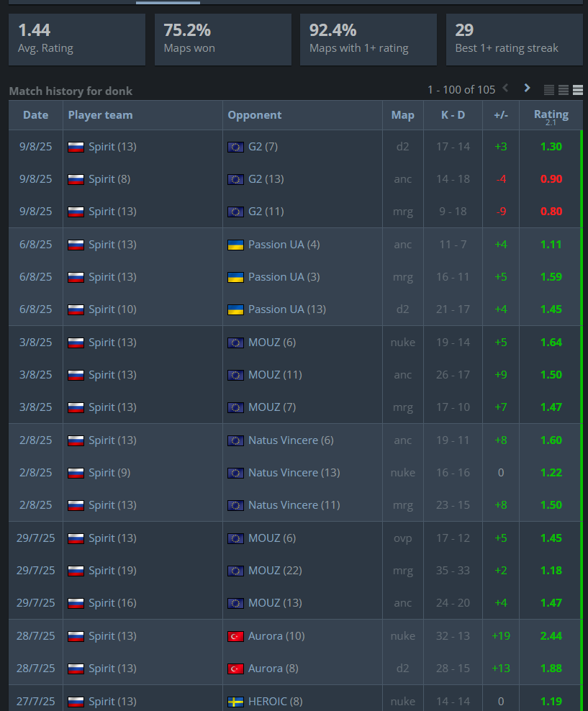Click the 27/7/25 date cell
The width and height of the screenshot is (588, 711).
click(x=36, y=702)
